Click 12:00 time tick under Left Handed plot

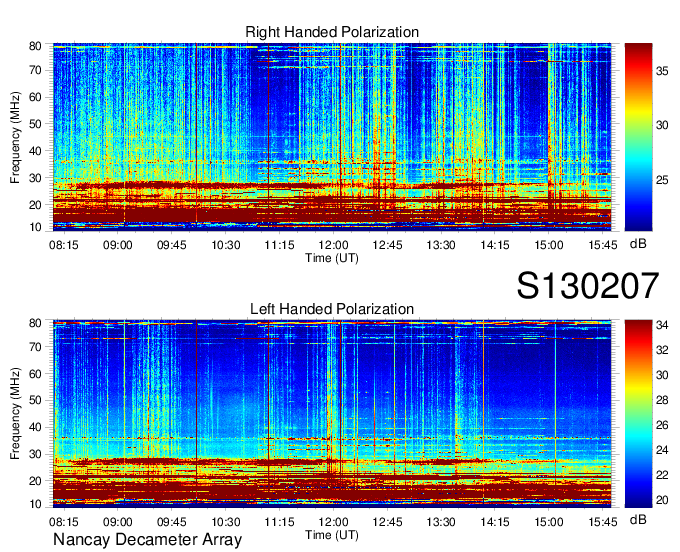pos(333,522)
